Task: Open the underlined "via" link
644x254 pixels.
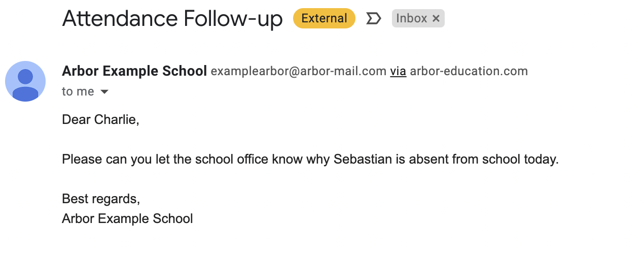Action: click(398, 71)
